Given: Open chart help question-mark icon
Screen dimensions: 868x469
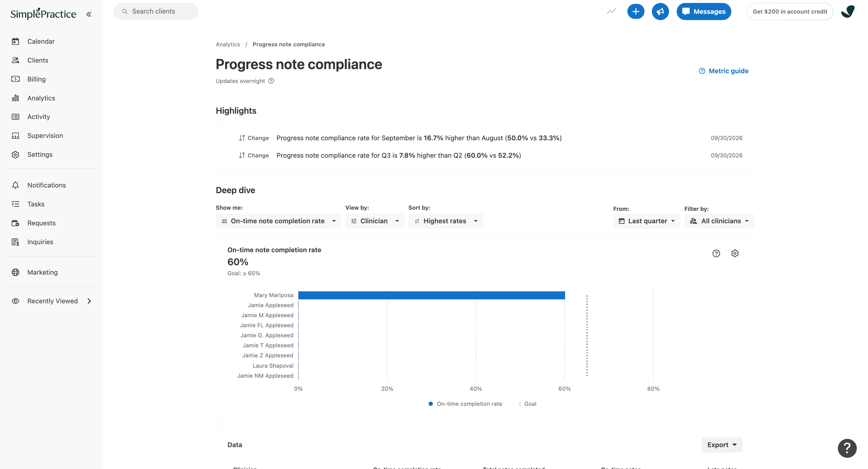Looking at the screenshot, I should click(716, 253).
